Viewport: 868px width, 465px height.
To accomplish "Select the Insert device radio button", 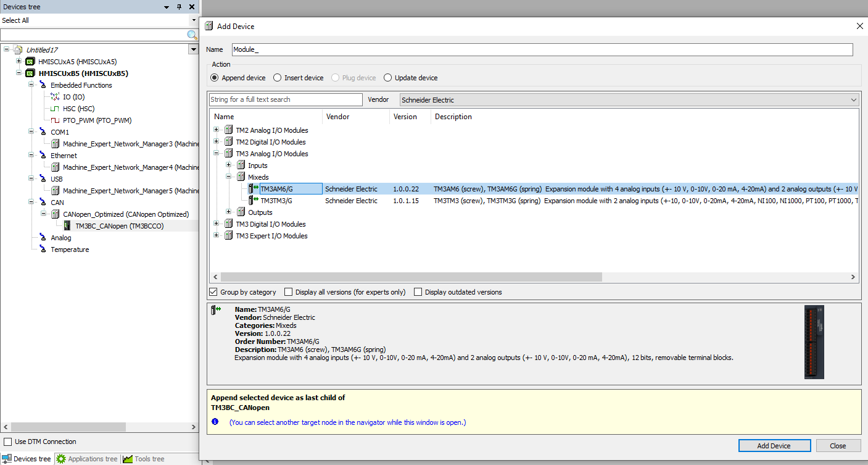I will tap(278, 78).
